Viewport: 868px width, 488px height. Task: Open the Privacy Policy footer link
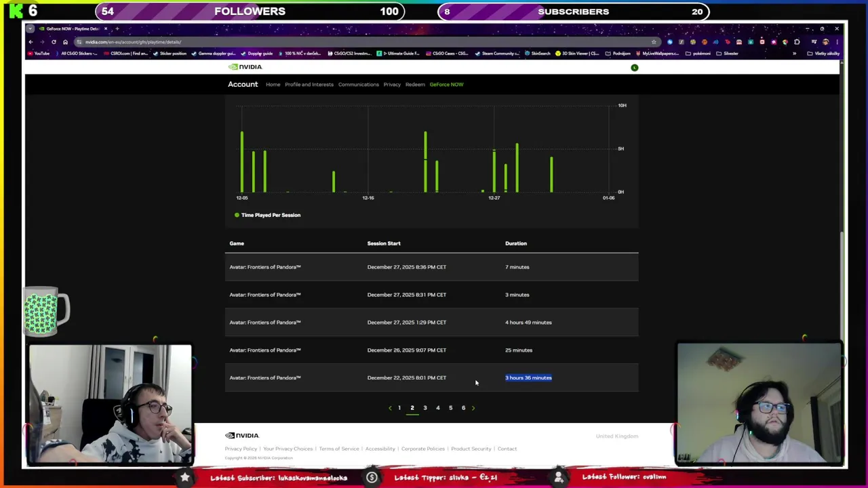[241, 449]
